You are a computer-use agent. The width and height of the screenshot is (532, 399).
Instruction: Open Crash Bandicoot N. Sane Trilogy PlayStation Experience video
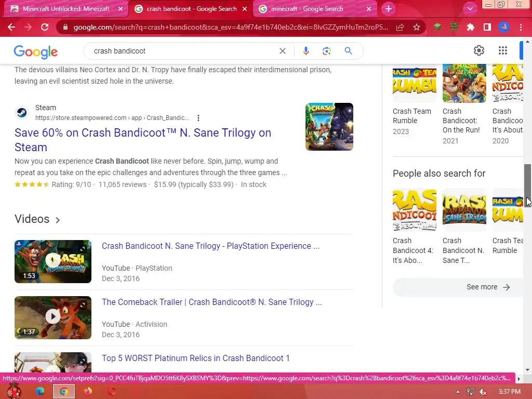tap(210, 246)
